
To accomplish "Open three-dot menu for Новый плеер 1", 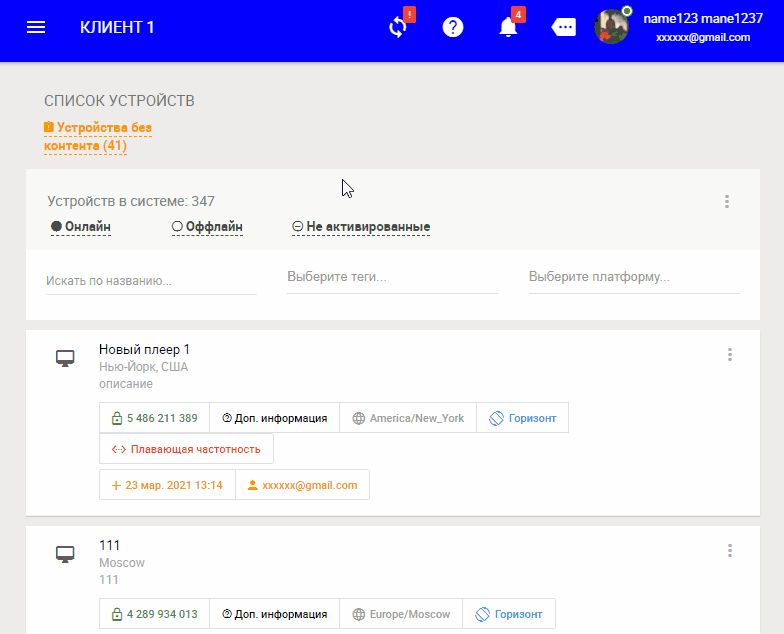I will point(730,354).
